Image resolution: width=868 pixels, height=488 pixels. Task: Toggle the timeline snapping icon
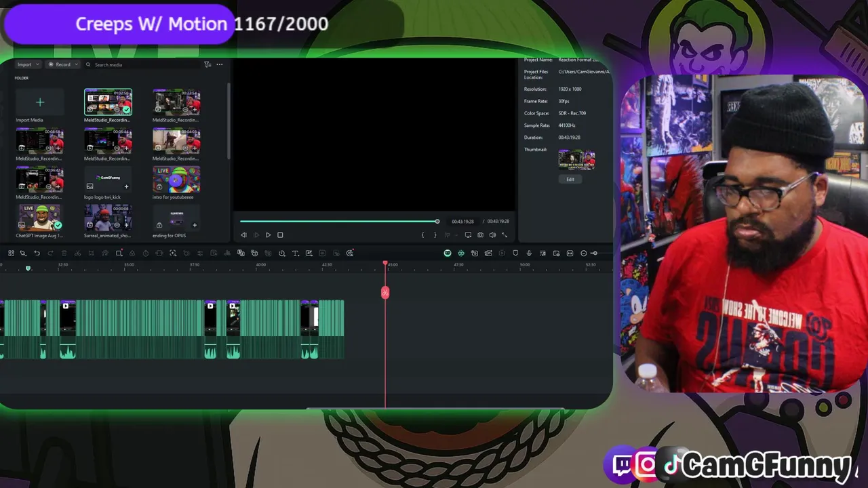(x=461, y=253)
